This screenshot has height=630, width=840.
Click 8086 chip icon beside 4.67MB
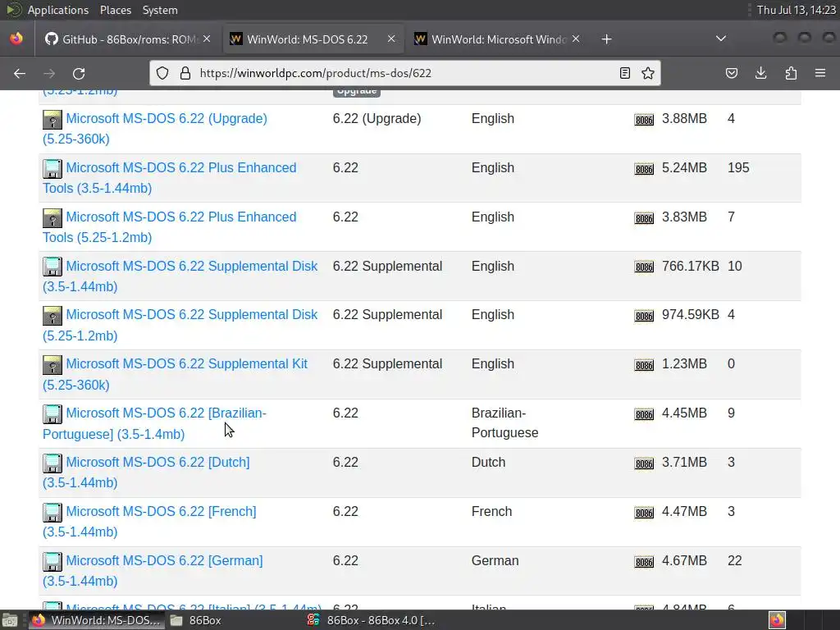644,562
